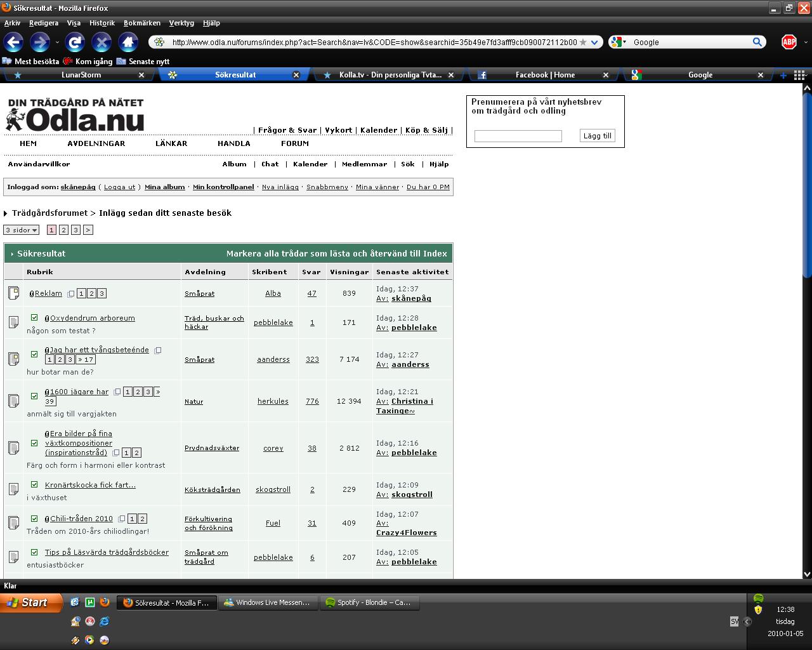Open the 'Min kontrollpanel' link

point(223,187)
